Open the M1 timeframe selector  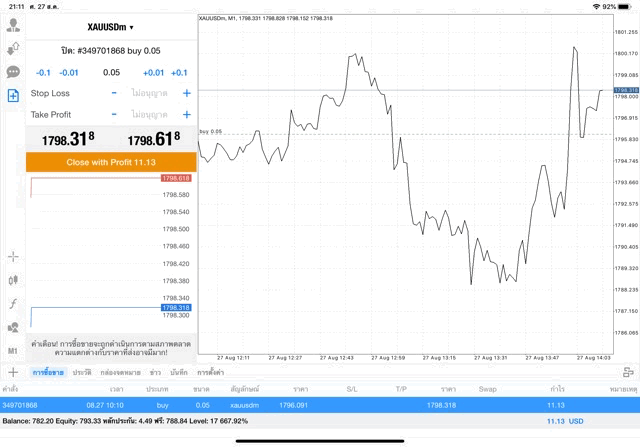[x=13, y=351]
